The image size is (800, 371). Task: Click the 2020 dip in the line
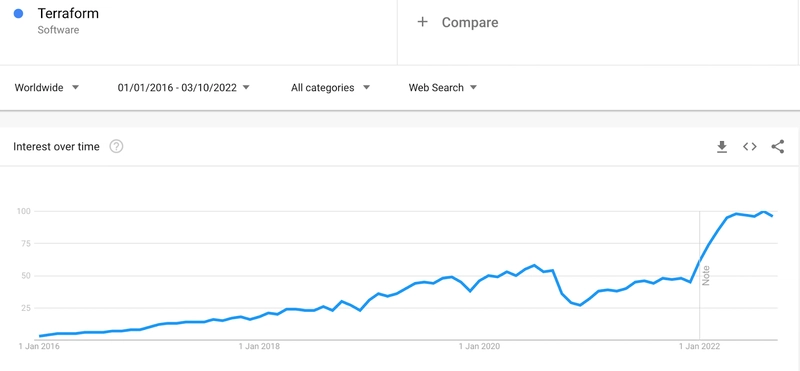(x=580, y=305)
